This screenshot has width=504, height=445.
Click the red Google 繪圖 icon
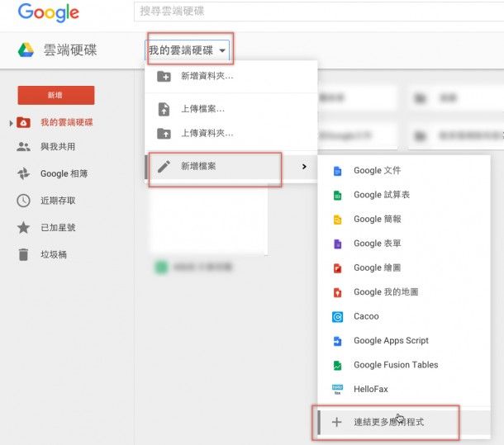pos(337,268)
